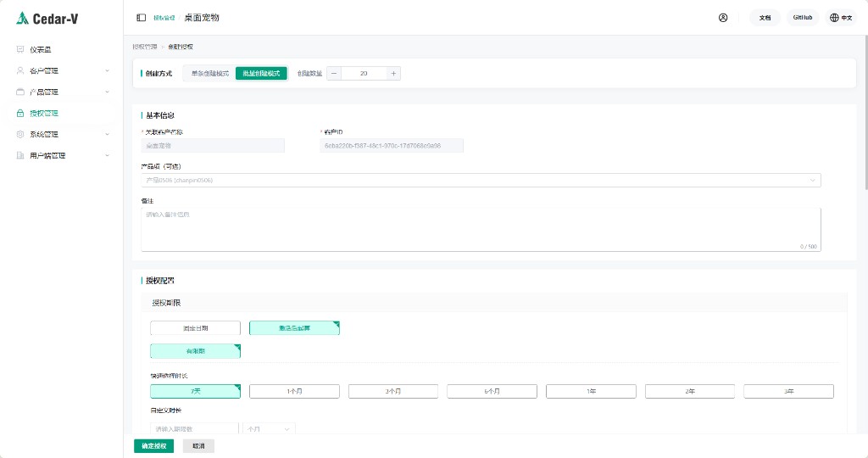Collapse the sidebar with the panel toggle icon

142,18
